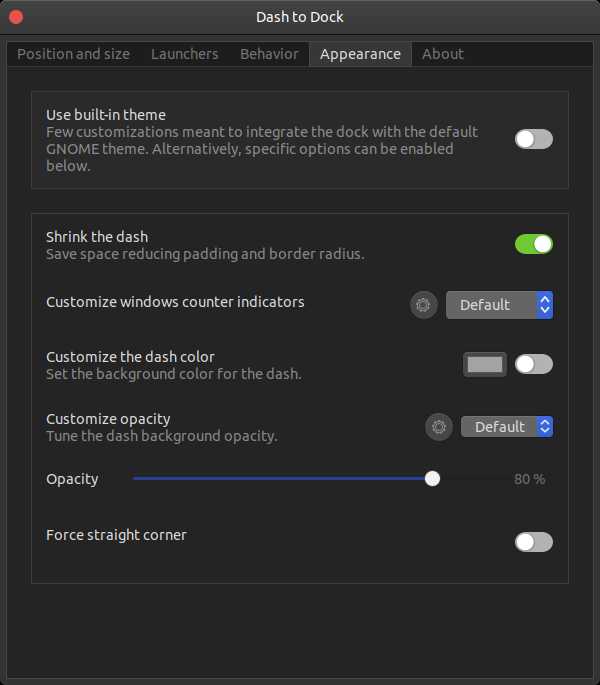The height and width of the screenshot is (685, 600).
Task: Click the Dash to Dock title bar
Action: [300, 17]
